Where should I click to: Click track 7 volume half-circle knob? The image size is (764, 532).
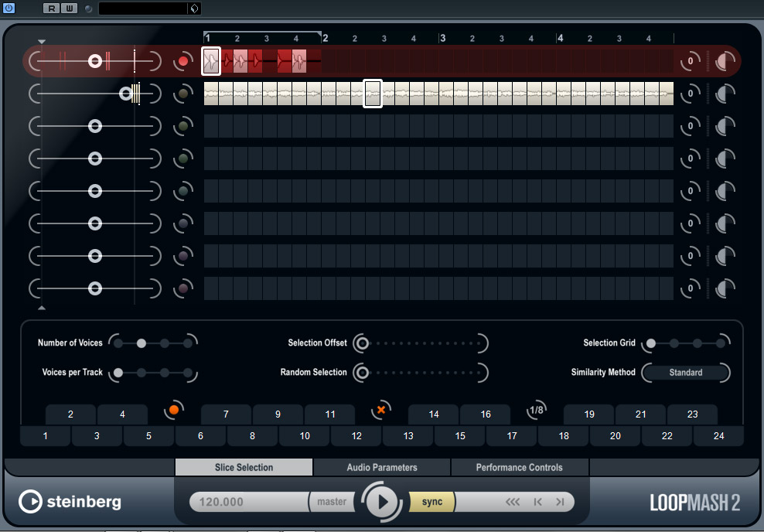pos(725,256)
